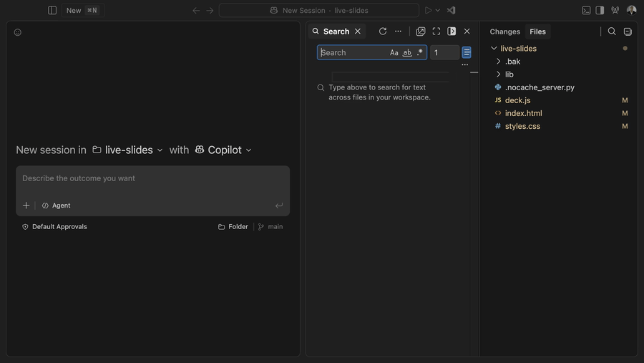Toggle the context lines list icon

[x=467, y=52]
